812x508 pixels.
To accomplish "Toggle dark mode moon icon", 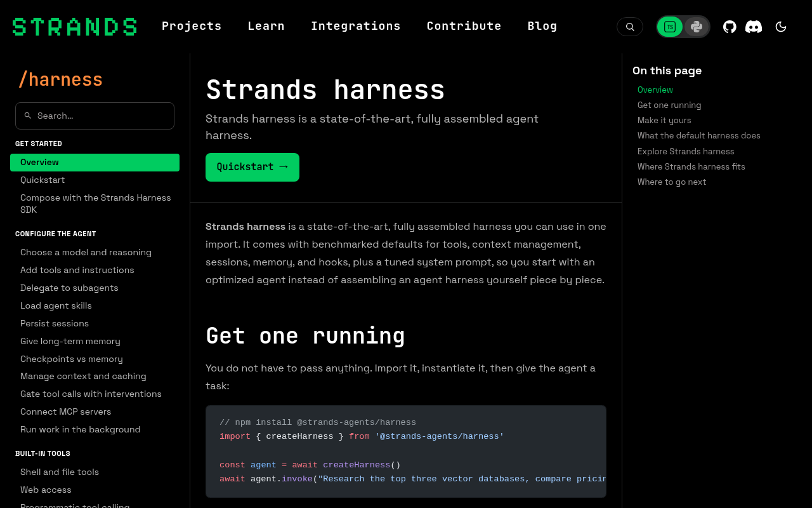I will coord(781,27).
